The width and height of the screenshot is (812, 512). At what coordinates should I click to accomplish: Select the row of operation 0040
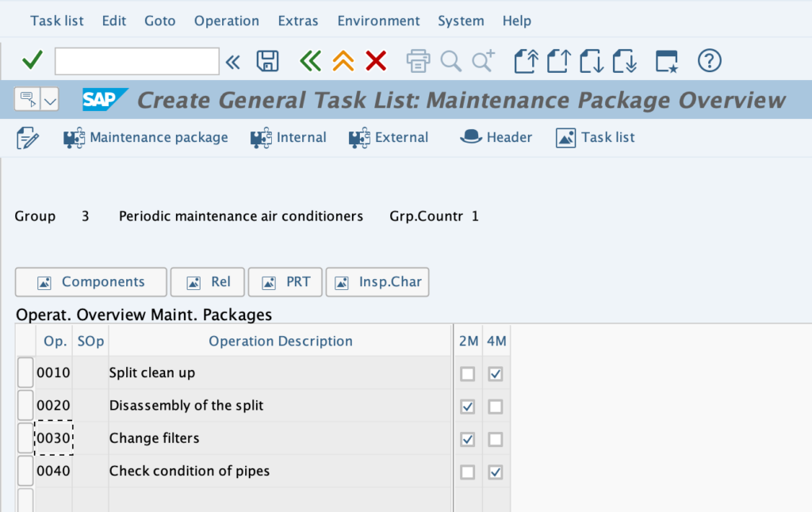25,471
